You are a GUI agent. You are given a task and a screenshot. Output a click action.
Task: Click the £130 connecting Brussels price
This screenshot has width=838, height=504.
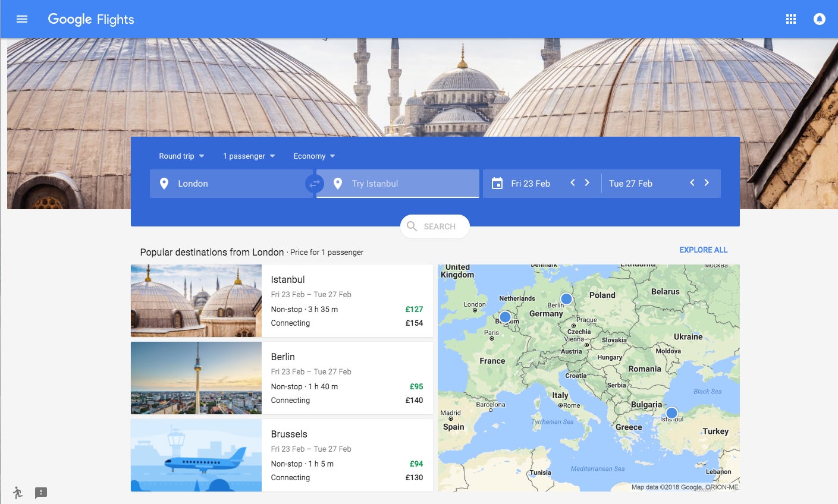pos(414,477)
